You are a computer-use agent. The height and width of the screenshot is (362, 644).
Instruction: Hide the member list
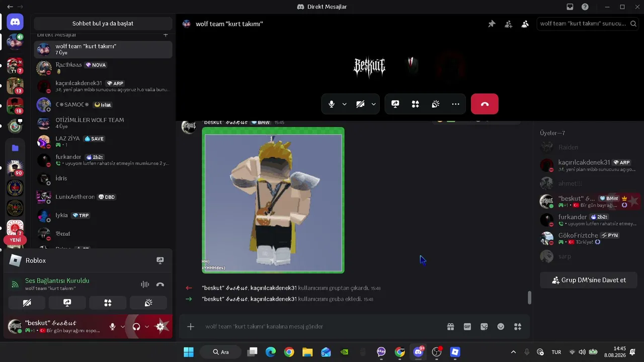pos(525,24)
